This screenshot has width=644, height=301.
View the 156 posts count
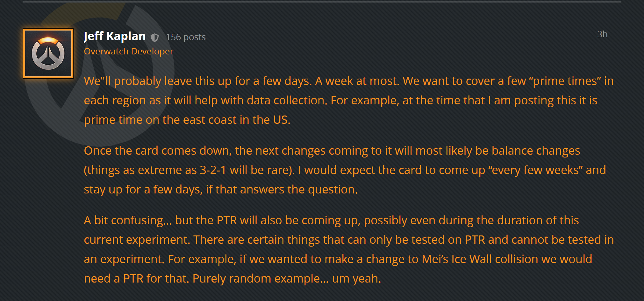[186, 37]
